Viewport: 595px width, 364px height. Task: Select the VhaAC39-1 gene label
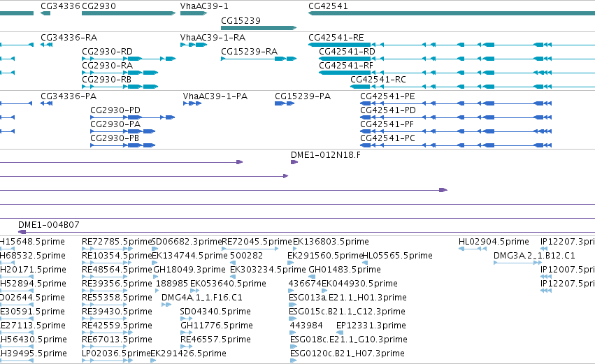(204, 6)
